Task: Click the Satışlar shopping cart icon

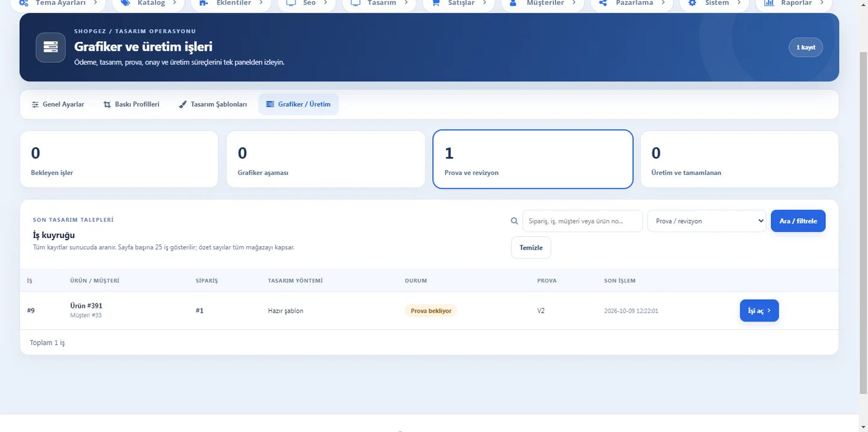Action: click(x=436, y=3)
